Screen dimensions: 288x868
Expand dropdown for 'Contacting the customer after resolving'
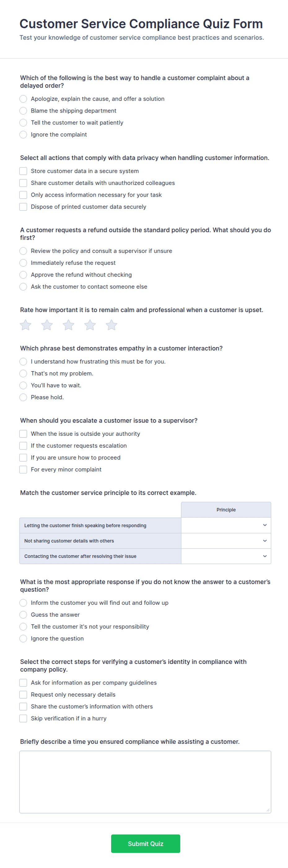(x=226, y=556)
